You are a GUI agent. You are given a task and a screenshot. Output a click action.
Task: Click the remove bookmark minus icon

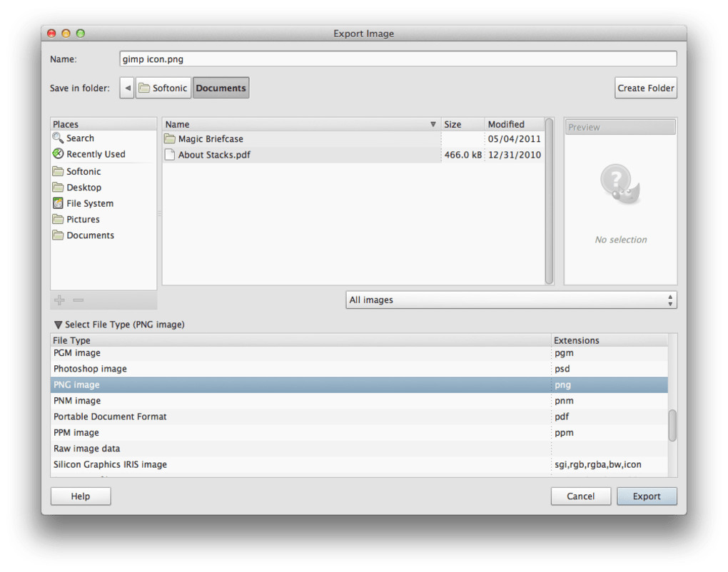click(79, 300)
